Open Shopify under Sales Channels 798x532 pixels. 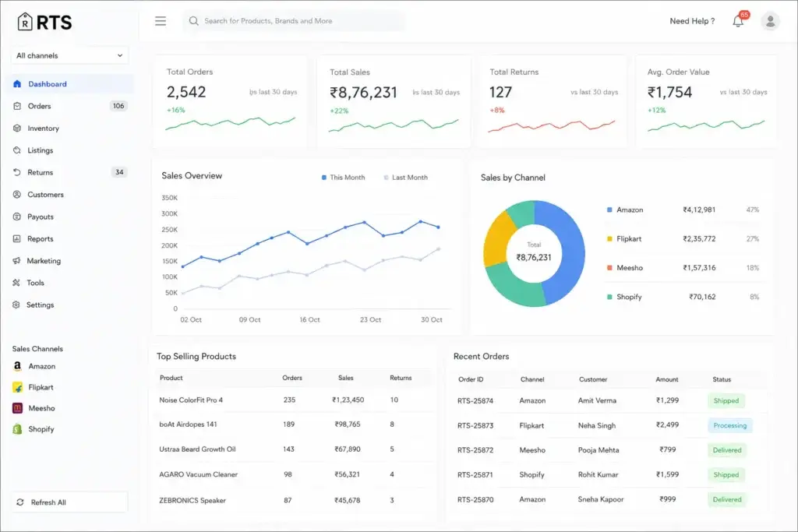coord(34,428)
